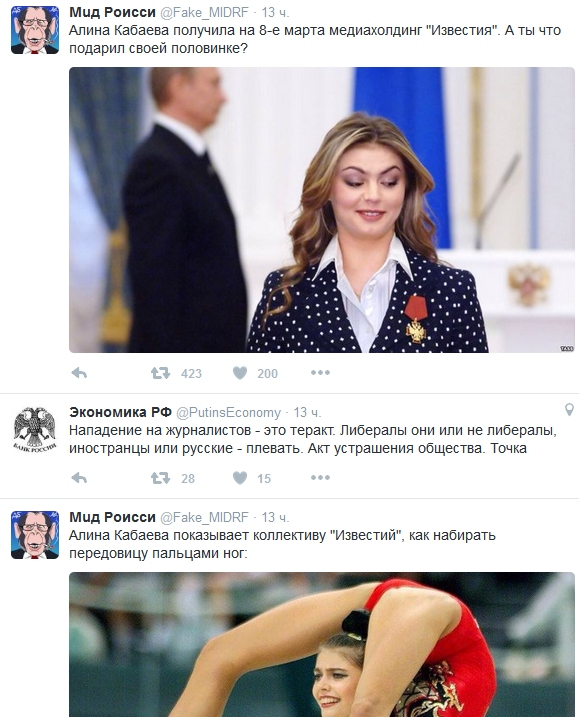
Task: Like the tweet with 200 likes
Action: coord(240,373)
